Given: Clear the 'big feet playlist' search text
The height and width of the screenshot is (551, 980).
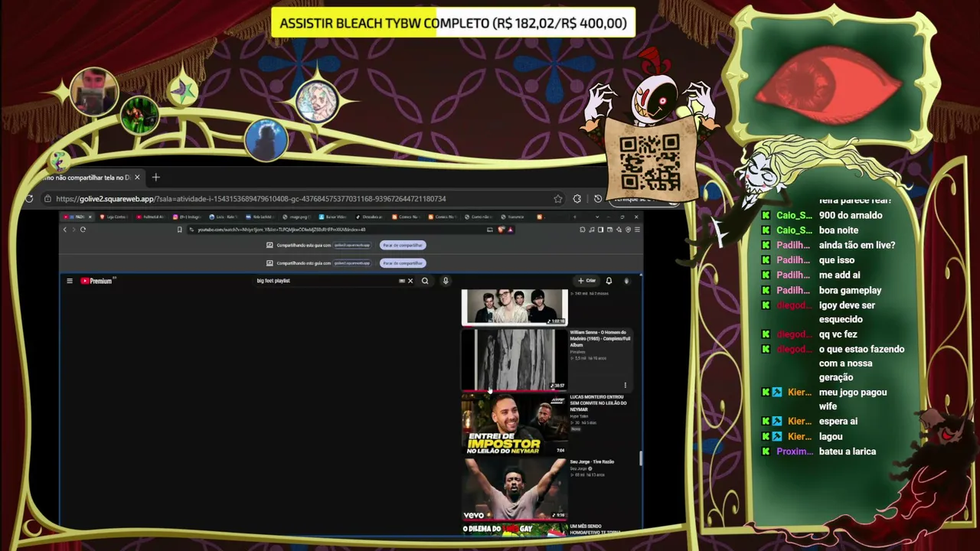Looking at the screenshot, I should pos(410,281).
